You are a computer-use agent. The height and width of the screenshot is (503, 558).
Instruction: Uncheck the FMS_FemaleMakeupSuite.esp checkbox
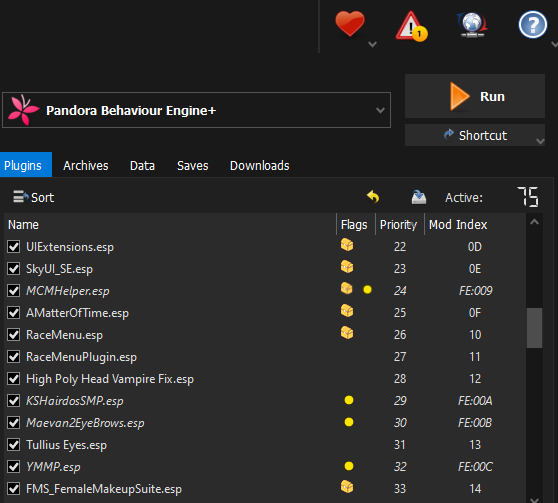pyautogui.click(x=14, y=489)
